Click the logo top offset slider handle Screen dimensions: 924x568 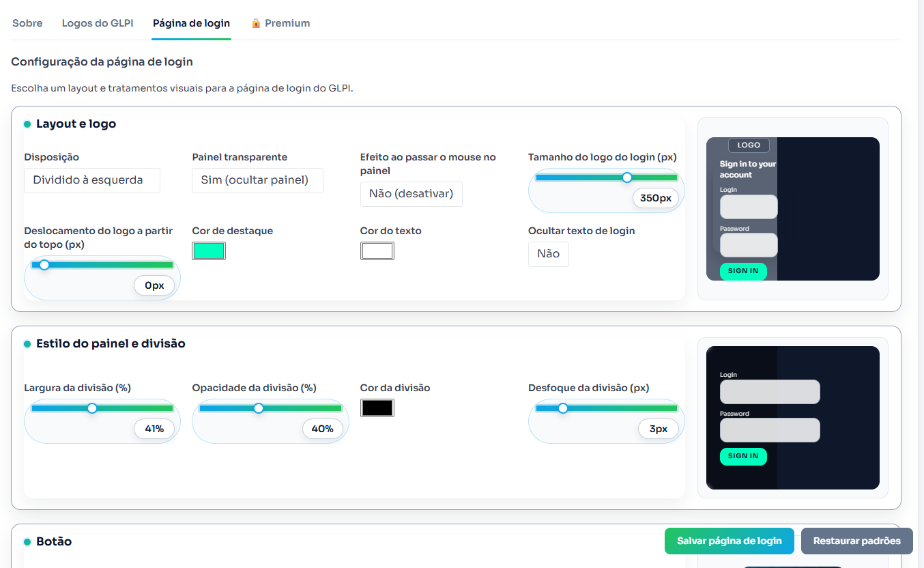[44, 265]
